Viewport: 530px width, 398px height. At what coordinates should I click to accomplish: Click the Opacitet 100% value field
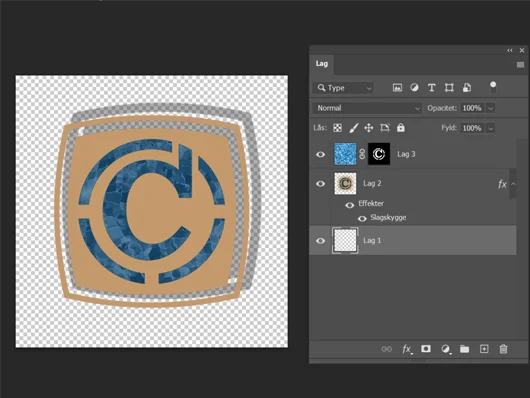[472, 108]
